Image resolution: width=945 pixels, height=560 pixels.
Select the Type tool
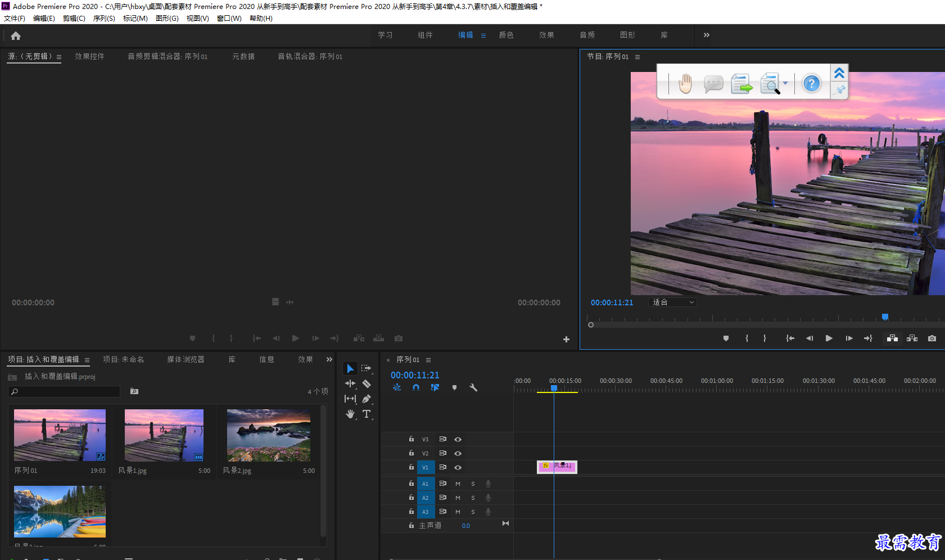(x=367, y=414)
